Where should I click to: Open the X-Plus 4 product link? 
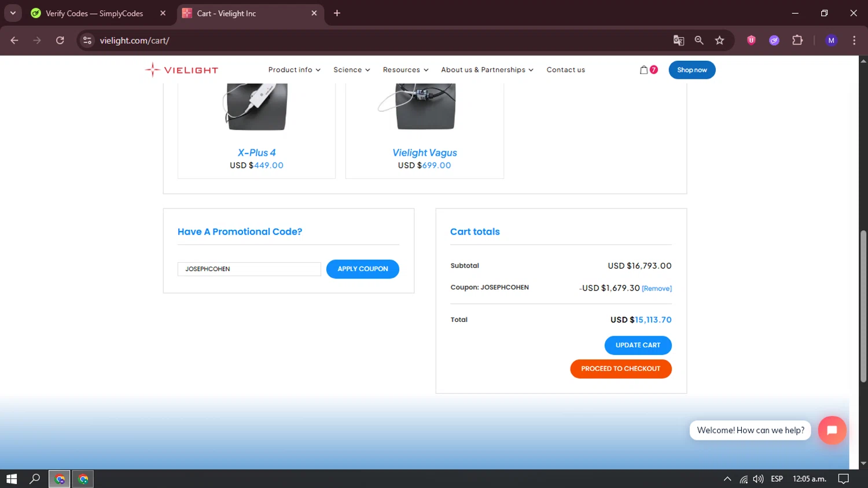coord(256,153)
